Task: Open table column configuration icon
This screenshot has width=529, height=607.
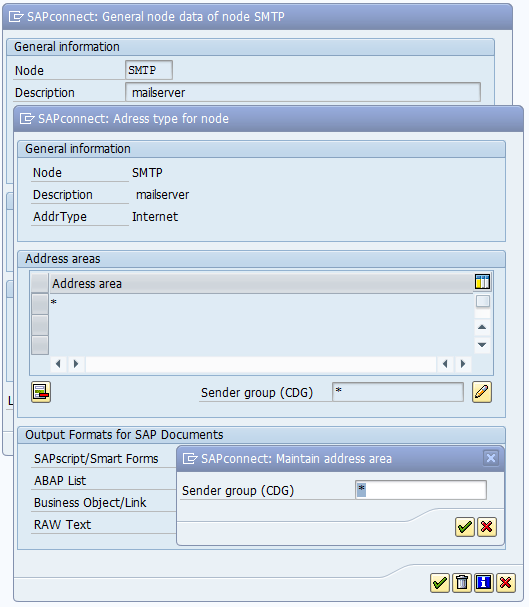Action: [x=482, y=282]
